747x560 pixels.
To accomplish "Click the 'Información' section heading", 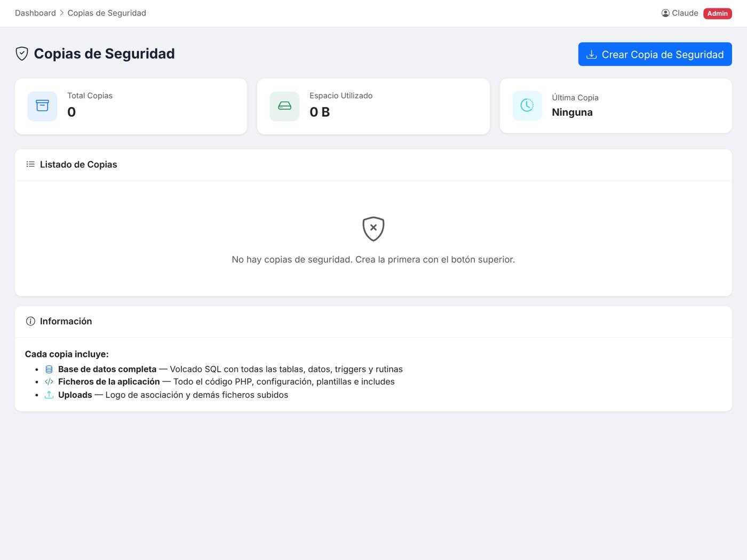I will (x=66, y=321).
